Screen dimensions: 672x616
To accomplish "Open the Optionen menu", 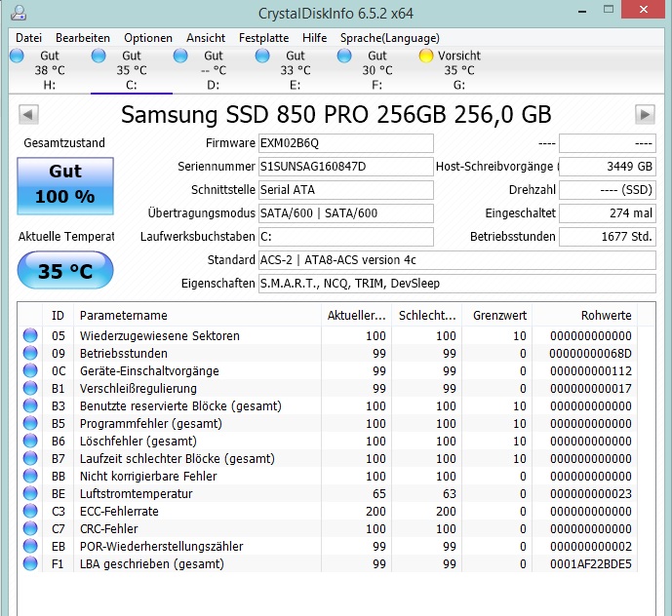I will tap(148, 38).
